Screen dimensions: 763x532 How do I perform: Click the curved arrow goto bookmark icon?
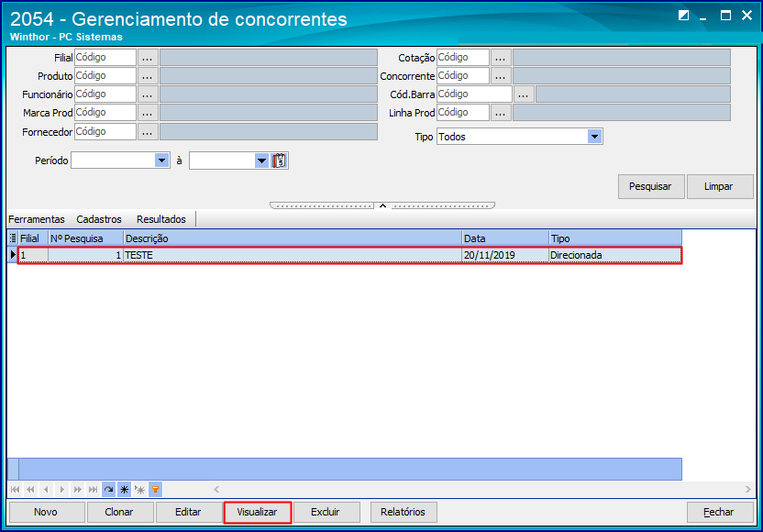click(108, 489)
